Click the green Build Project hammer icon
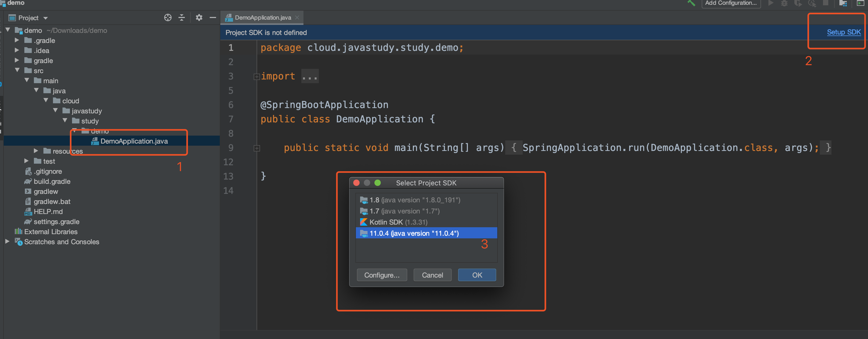Image resolution: width=868 pixels, height=339 pixels. click(691, 3)
